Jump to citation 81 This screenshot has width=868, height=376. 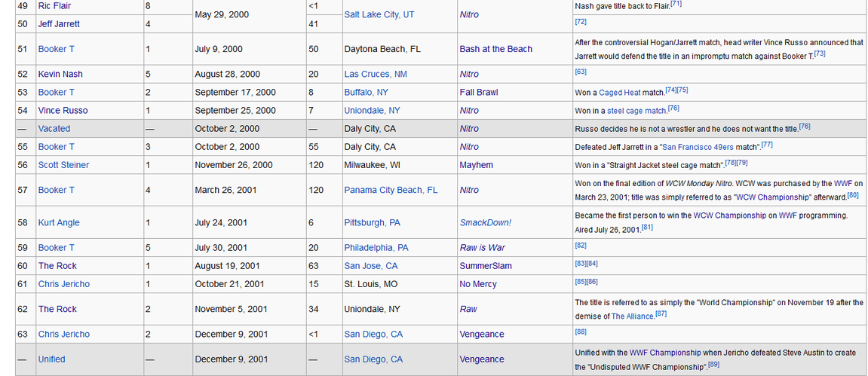[647, 228]
